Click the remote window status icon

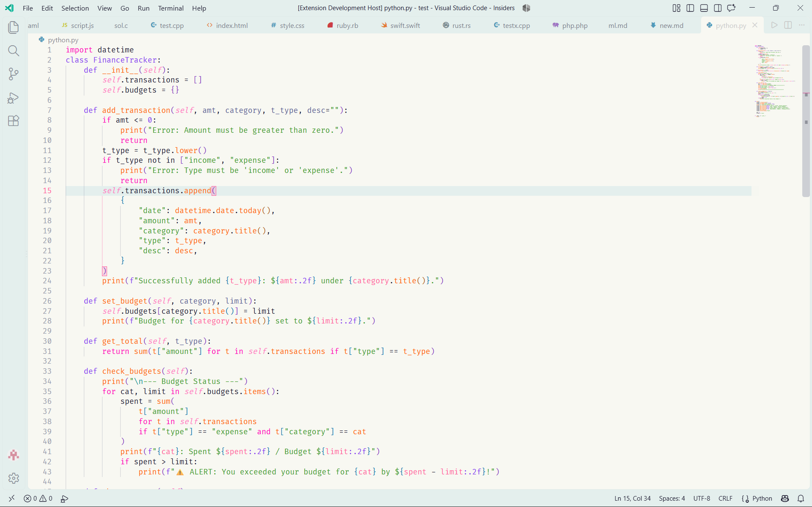(x=11, y=499)
